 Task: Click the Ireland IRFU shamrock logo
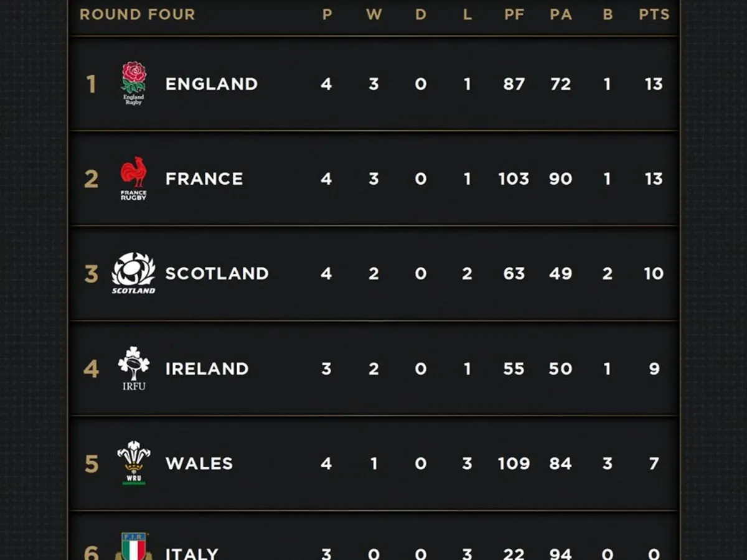(x=133, y=368)
